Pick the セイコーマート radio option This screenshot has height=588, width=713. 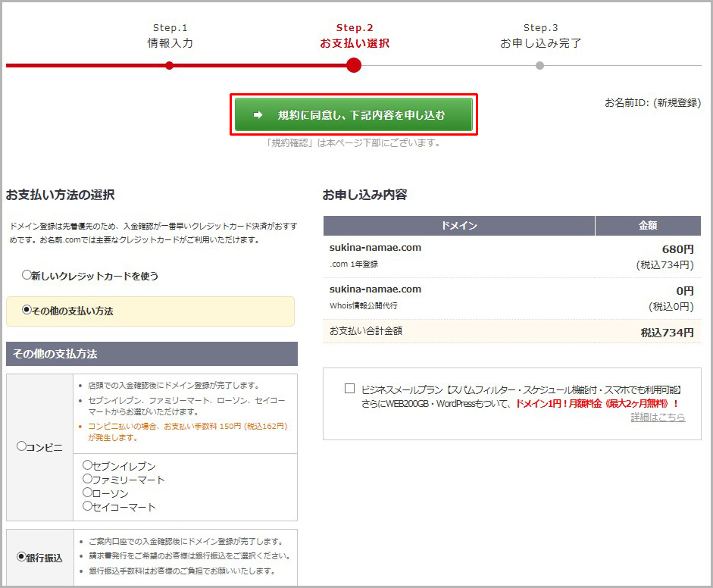point(87,506)
